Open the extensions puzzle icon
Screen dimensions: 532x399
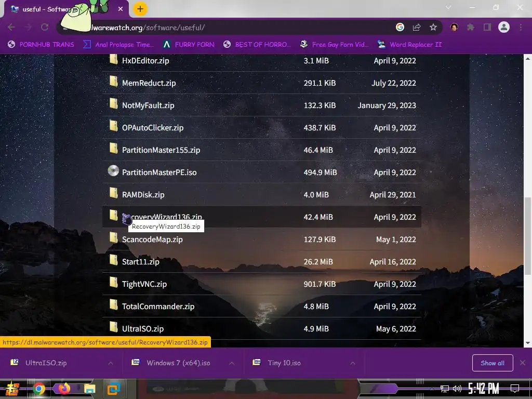tap(471, 27)
